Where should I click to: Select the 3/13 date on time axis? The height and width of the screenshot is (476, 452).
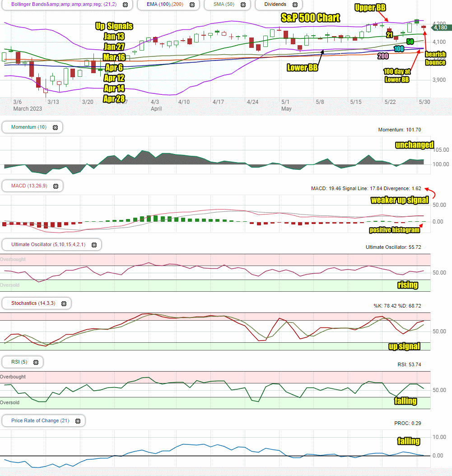tap(53, 102)
